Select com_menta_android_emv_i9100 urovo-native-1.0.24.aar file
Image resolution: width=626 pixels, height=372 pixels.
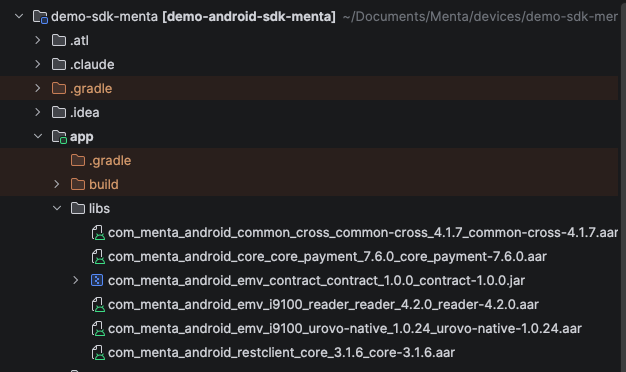(345, 328)
